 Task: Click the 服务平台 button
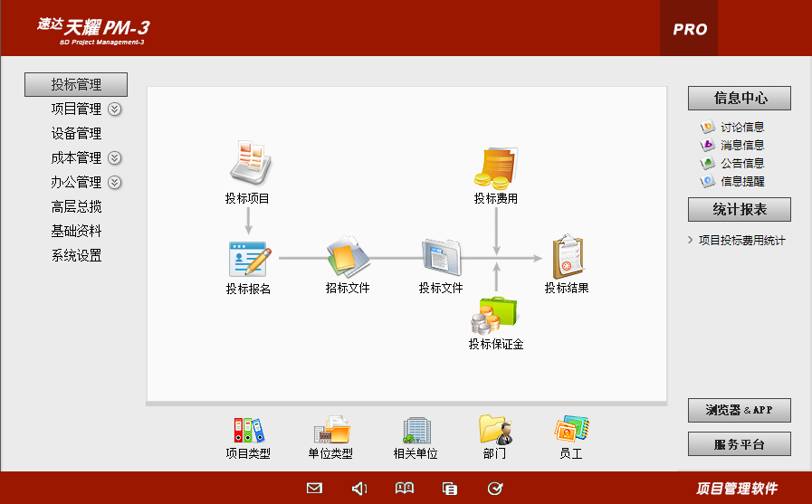[x=739, y=444]
